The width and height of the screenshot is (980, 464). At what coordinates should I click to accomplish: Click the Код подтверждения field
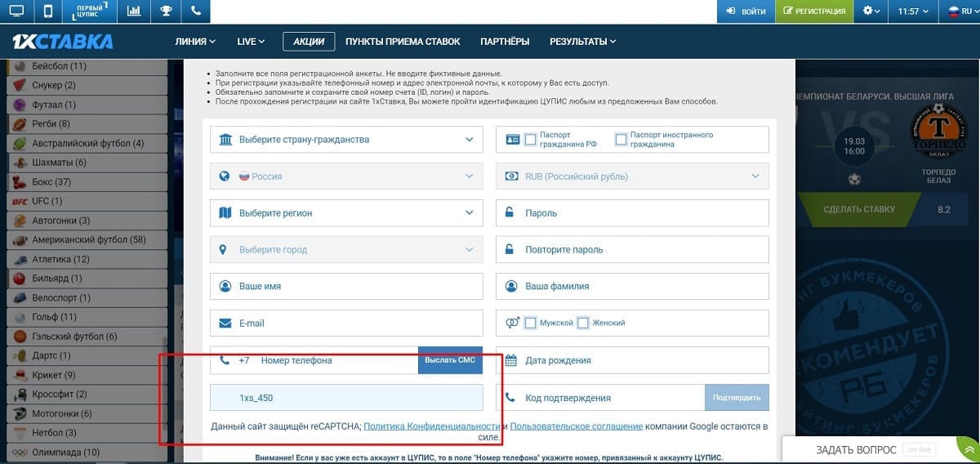pyautogui.click(x=600, y=398)
